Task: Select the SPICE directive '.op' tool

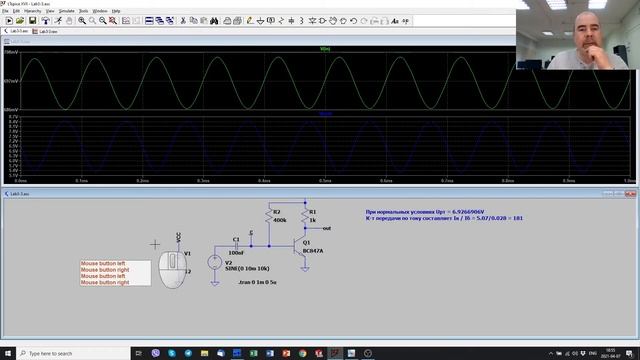Action: coord(405,21)
